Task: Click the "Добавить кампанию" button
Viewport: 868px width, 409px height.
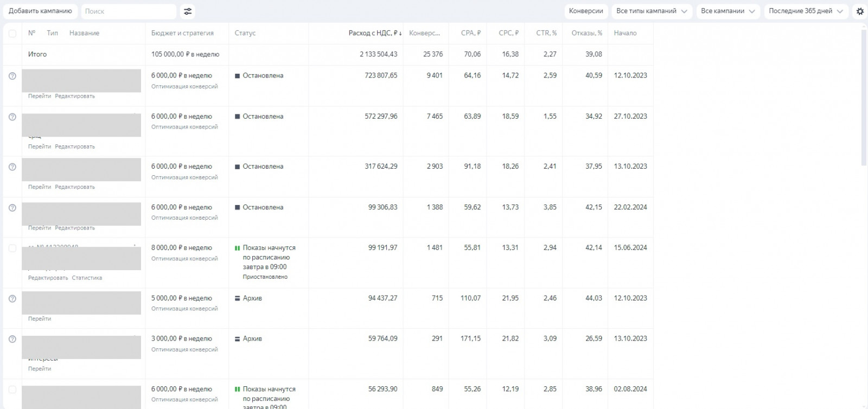Action: [x=40, y=11]
